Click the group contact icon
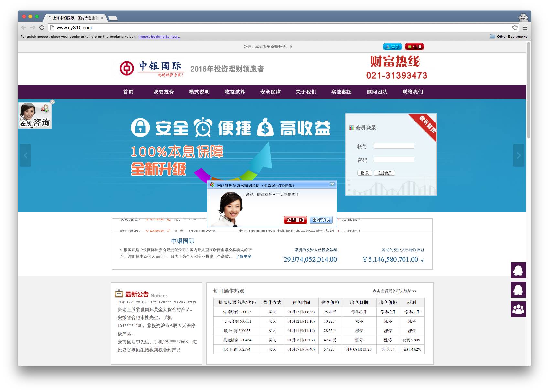 518,309
